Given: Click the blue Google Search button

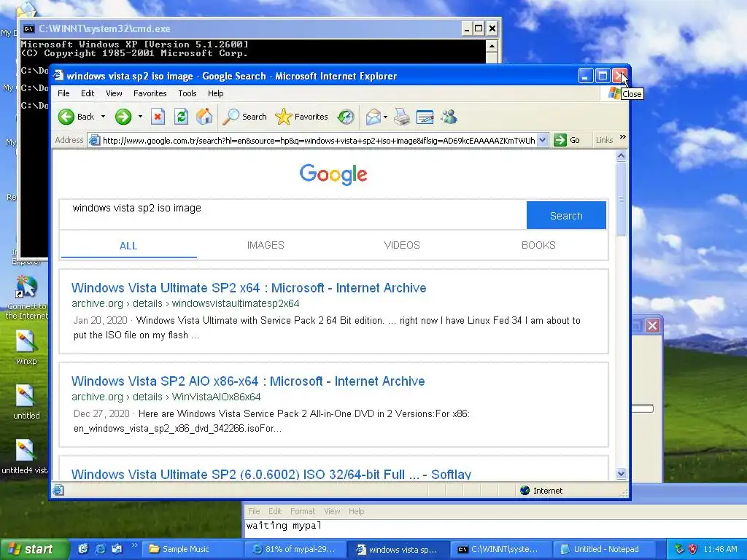Looking at the screenshot, I should pyautogui.click(x=566, y=215).
